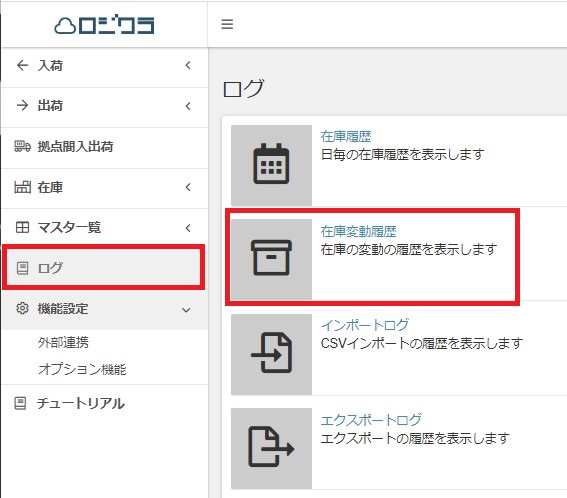The width and height of the screenshot is (567, 498).
Task: Click the ロジクラ cloud logo
Action: click(x=105, y=25)
